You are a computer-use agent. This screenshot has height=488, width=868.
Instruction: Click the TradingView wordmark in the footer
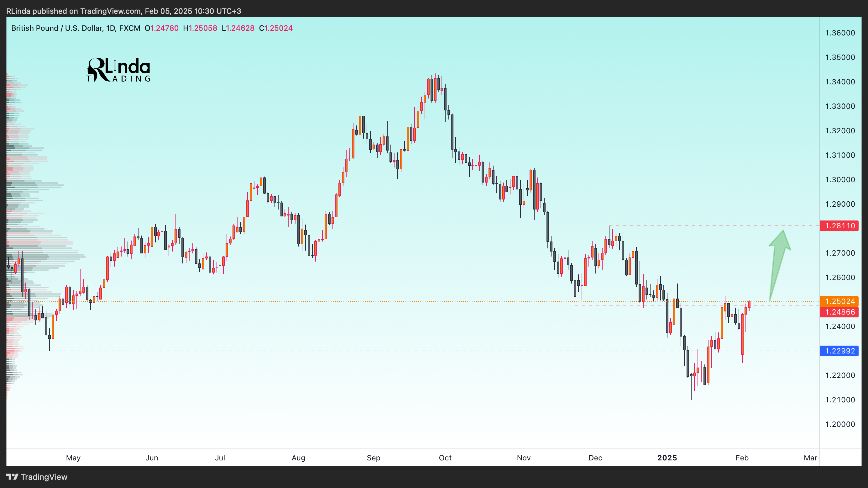44,477
